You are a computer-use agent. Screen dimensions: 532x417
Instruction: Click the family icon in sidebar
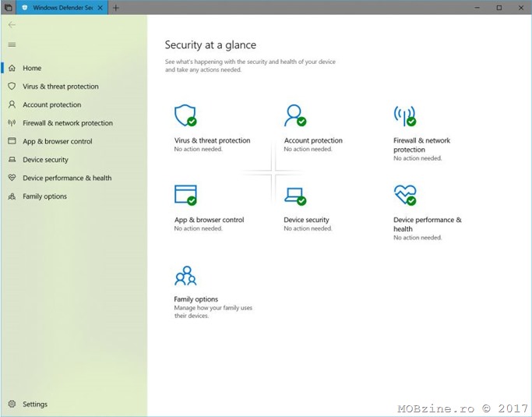[x=12, y=196]
